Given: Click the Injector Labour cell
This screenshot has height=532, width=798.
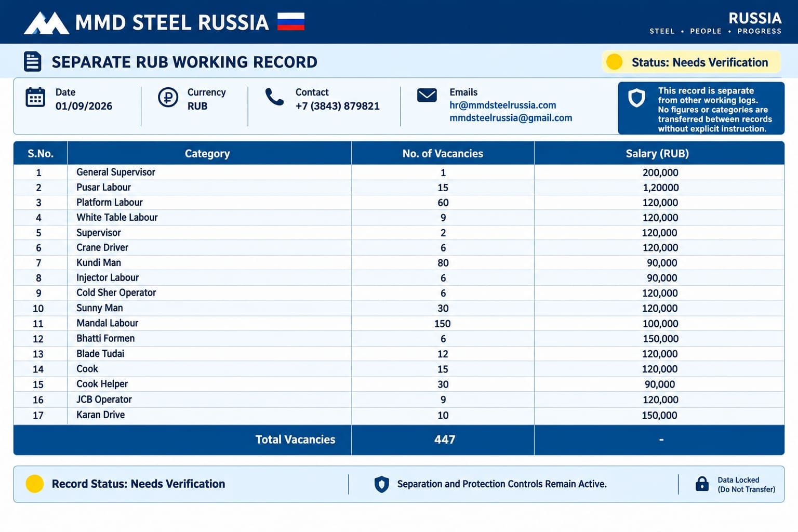Looking at the screenshot, I should 209,278.
